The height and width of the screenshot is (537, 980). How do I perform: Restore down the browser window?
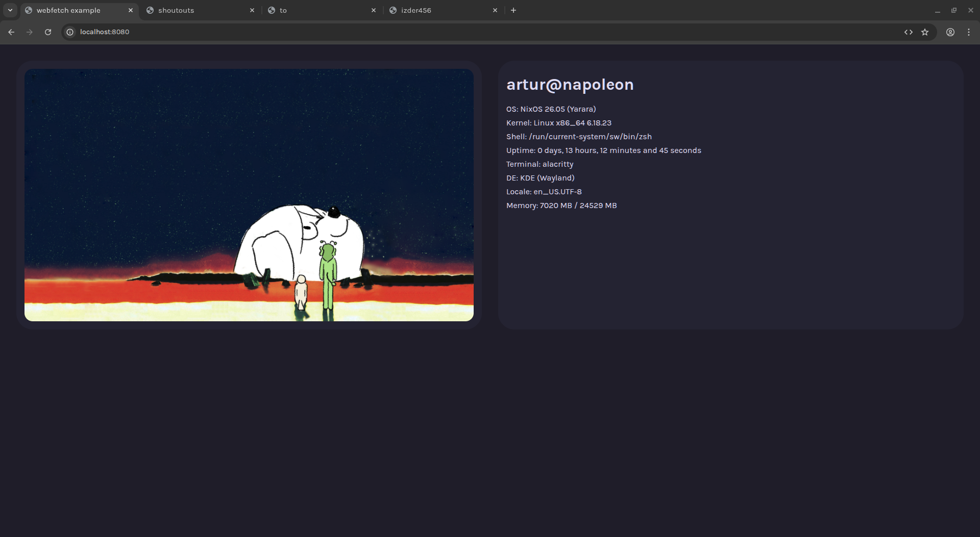(954, 10)
